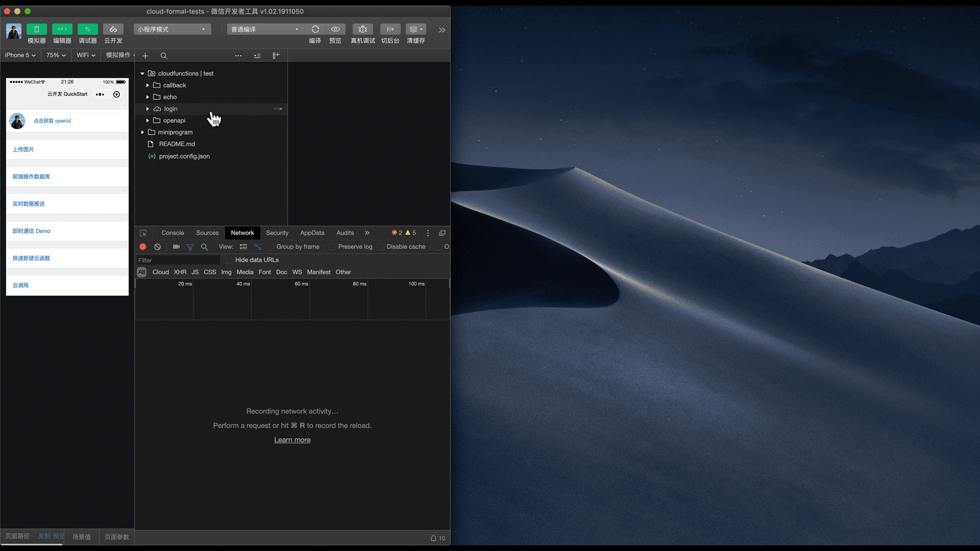This screenshot has height=551, width=980.
Task: Click the network Filter input field
Action: coord(178,260)
